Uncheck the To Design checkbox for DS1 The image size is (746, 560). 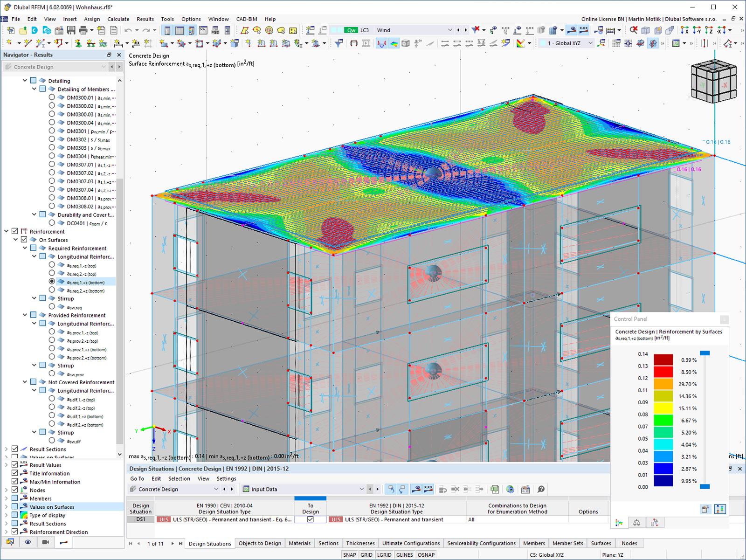[311, 519]
